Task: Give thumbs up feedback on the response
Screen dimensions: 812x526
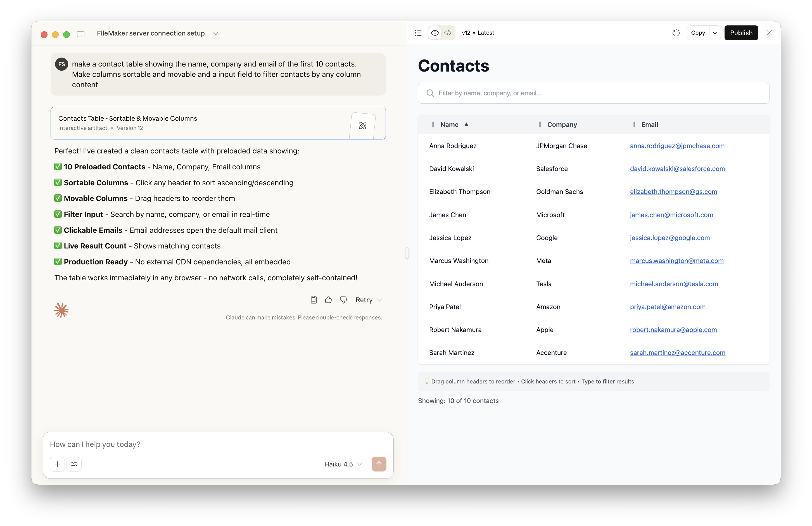Action: (x=328, y=299)
